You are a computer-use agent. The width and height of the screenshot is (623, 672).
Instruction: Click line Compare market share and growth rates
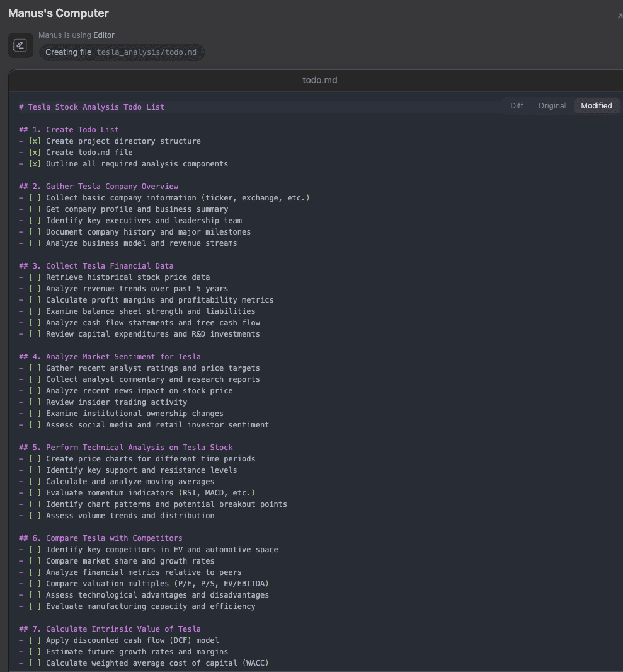(130, 561)
